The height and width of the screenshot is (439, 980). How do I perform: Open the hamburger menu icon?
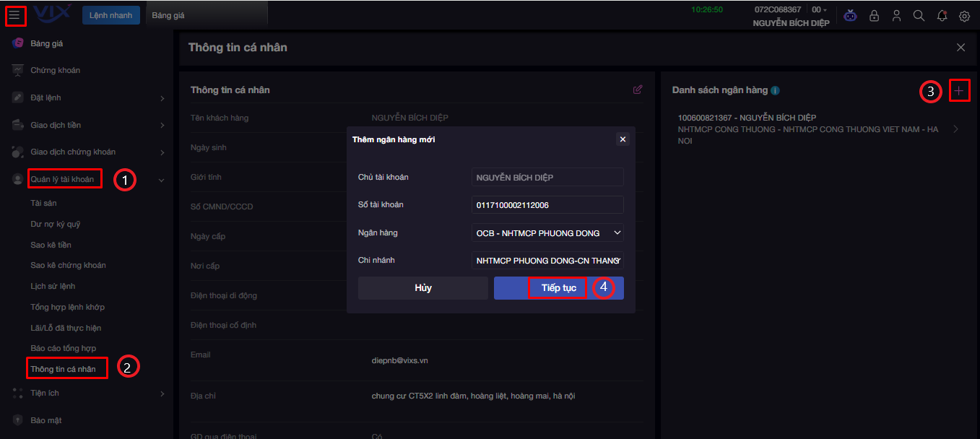(14, 15)
